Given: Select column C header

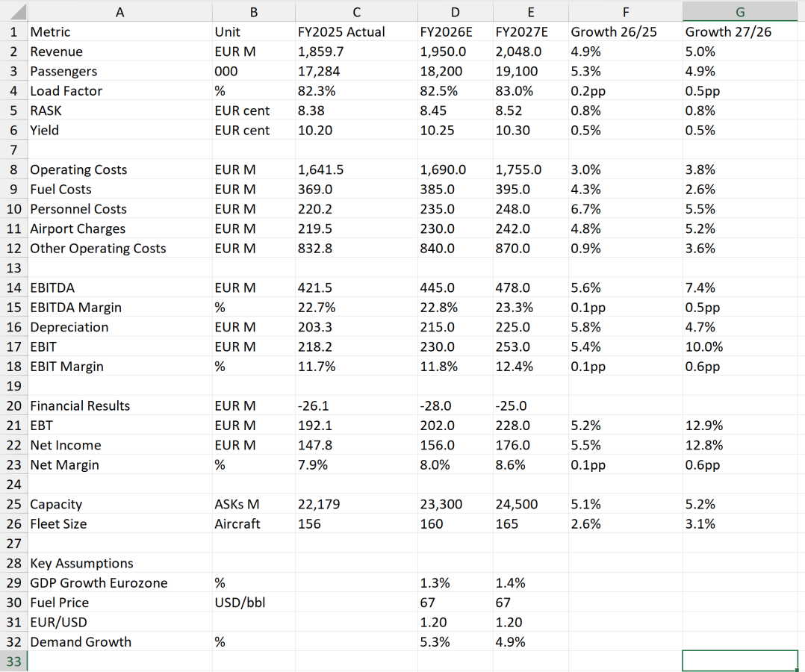Looking at the screenshot, I should click(355, 10).
